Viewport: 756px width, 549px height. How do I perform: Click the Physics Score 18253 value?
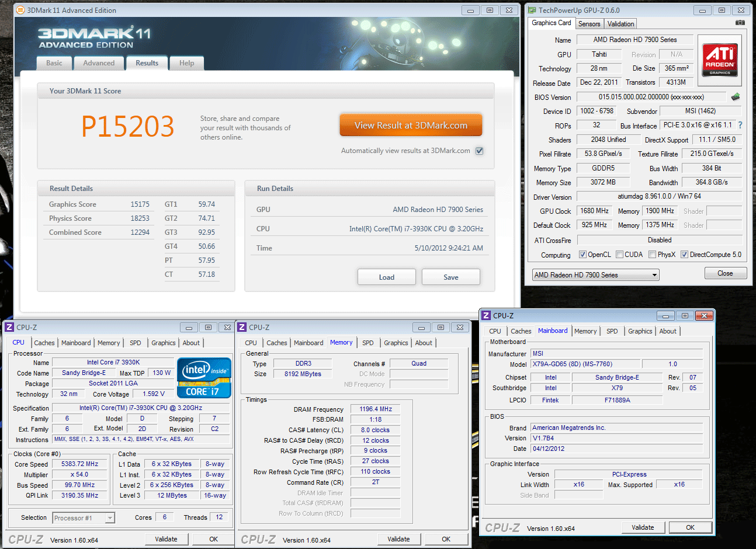140,218
